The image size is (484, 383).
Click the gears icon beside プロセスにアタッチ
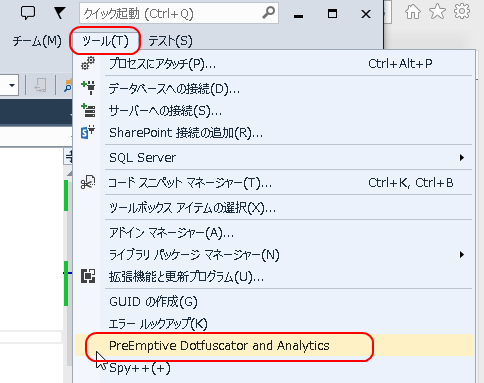pos(88,63)
